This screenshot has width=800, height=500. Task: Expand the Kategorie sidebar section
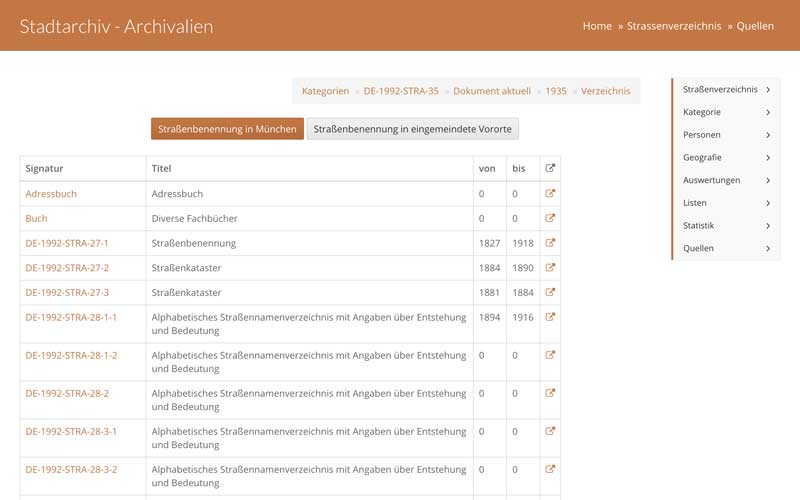coord(726,112)
